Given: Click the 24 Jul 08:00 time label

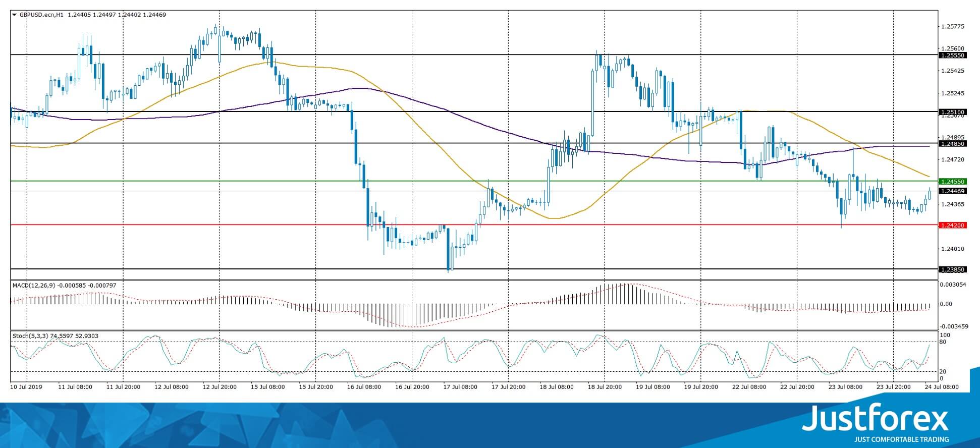Looking at the screenshot, I should coord(942,387).
